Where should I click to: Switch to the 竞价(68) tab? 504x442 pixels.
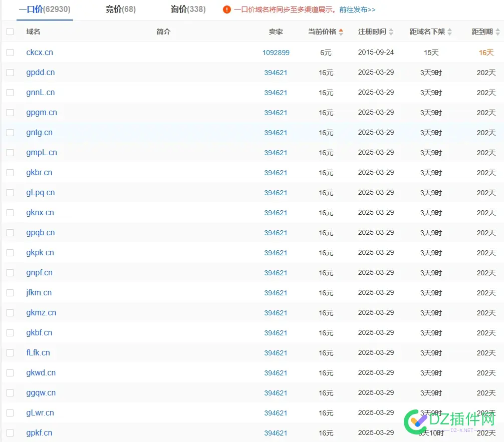pyautogui.click(x=120, y=9)
